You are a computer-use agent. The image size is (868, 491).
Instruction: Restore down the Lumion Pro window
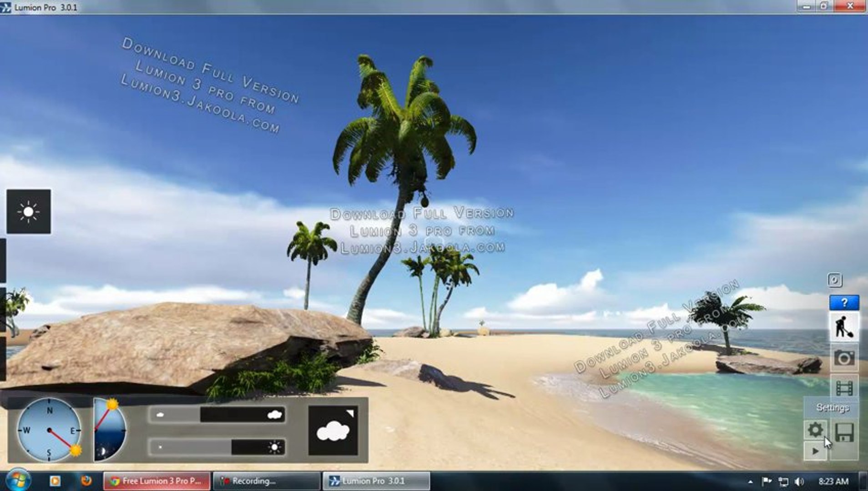tap(824, 6)
